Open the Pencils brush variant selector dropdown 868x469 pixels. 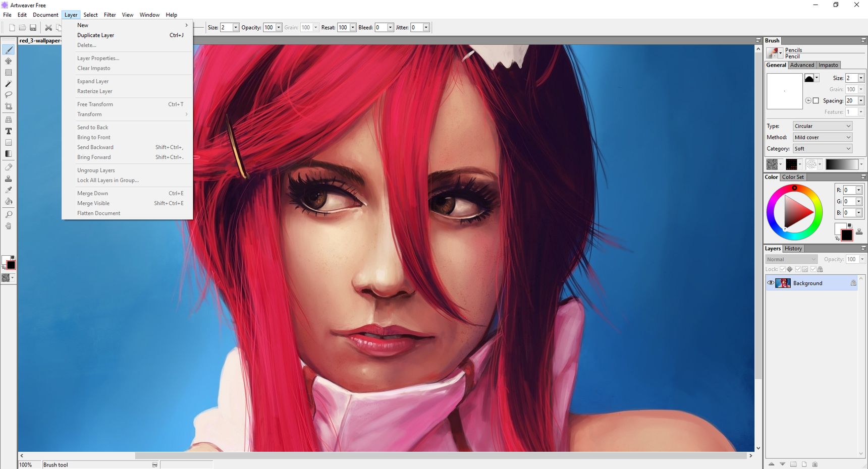(780, 53)
